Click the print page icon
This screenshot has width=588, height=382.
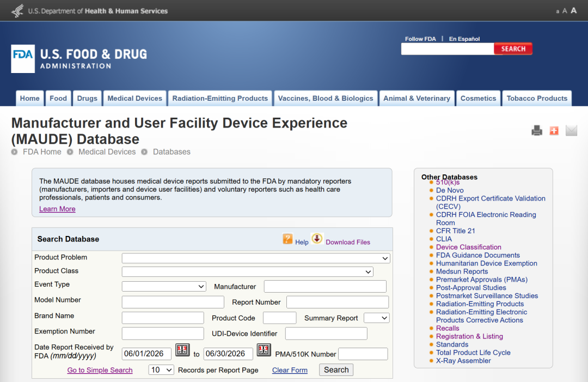(537, 131)
